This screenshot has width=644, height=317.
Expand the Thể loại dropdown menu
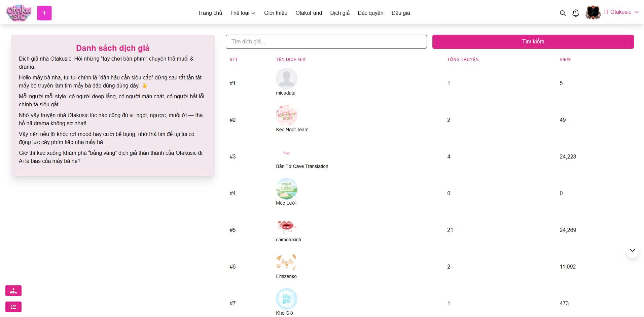click(x=243, y=13)
